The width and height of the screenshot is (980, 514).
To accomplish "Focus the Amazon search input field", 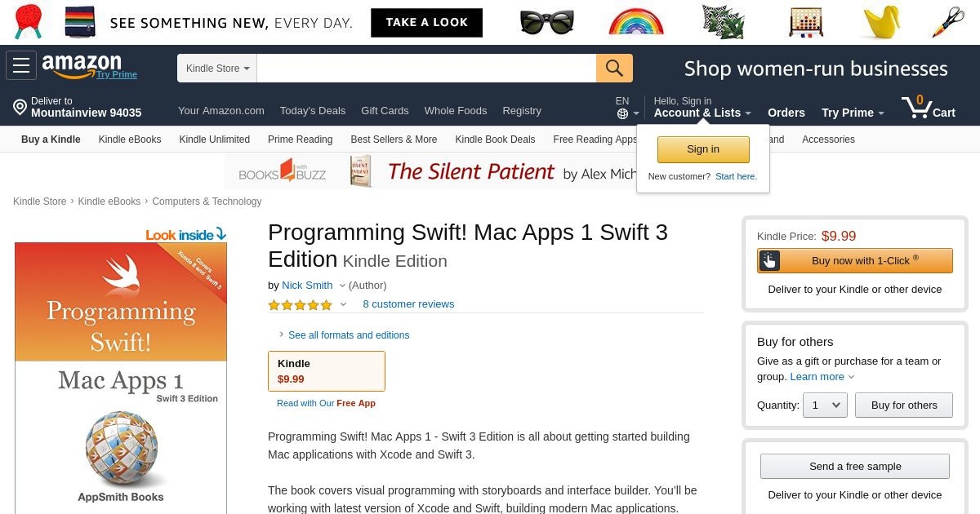I will 426,68.
